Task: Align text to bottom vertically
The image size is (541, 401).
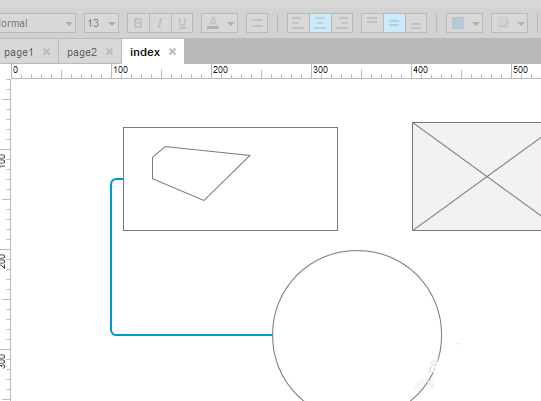Action: point(416,23)
